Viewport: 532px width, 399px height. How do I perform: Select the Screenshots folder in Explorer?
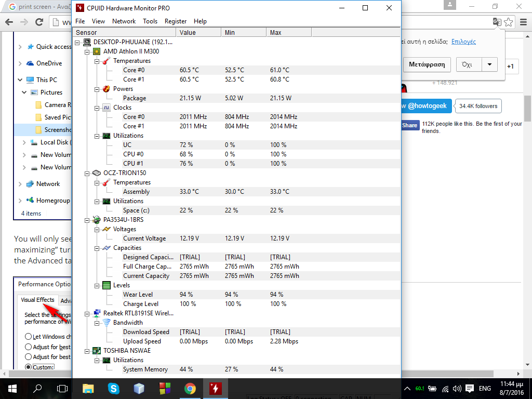[x=43, y=129]
